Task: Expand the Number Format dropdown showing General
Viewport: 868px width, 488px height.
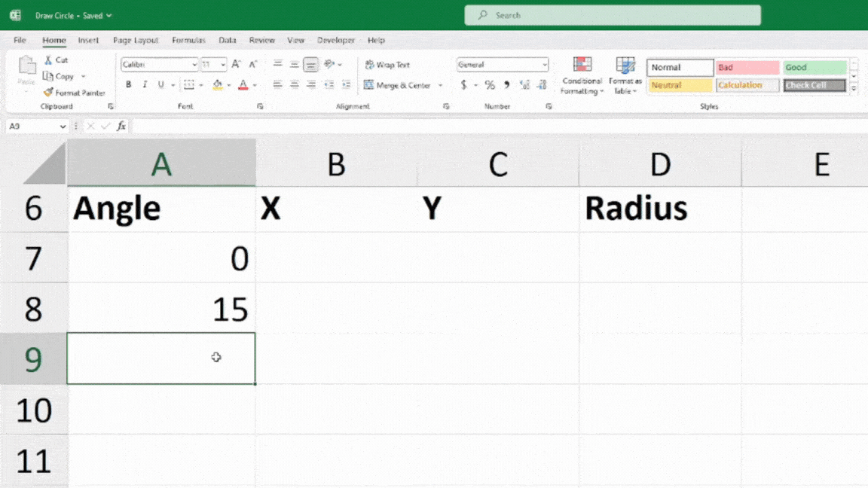Action: tap(544, 65)
